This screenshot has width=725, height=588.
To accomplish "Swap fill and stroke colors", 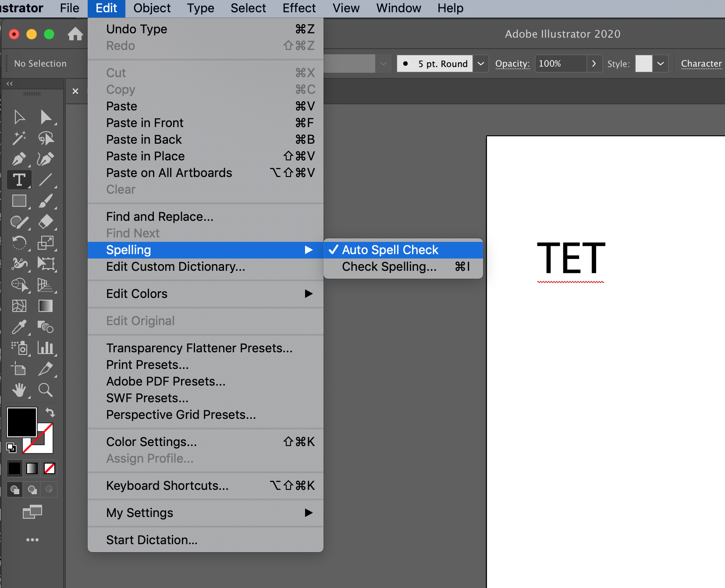I will click(x=50, y=412).
